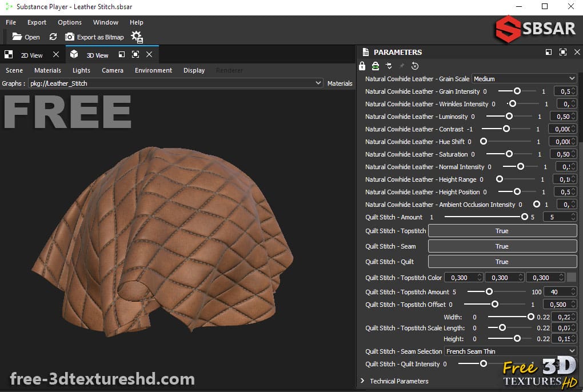Open the Help menu

(x=137, y=22)
